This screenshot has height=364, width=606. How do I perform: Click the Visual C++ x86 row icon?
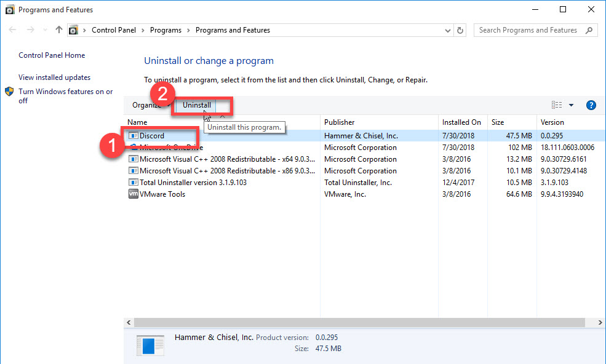[x=133, y=170]
